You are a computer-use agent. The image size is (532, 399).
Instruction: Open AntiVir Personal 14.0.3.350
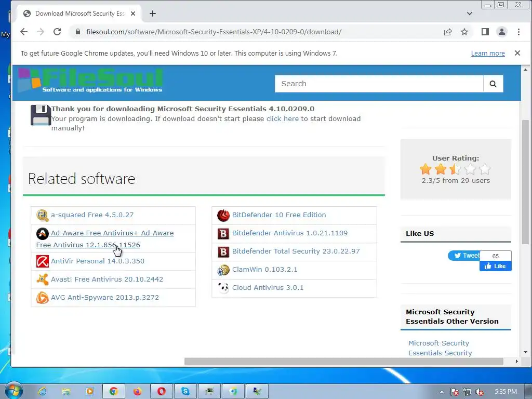coord(98,261)
